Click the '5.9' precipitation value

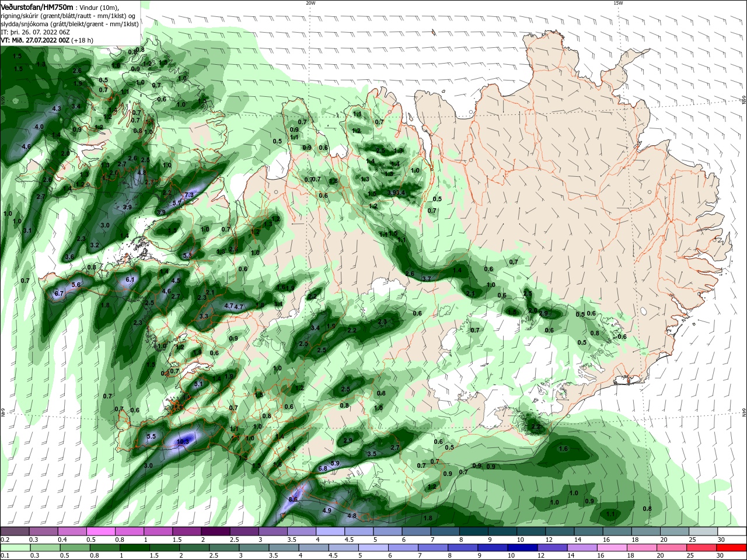[x=335, y=463]
